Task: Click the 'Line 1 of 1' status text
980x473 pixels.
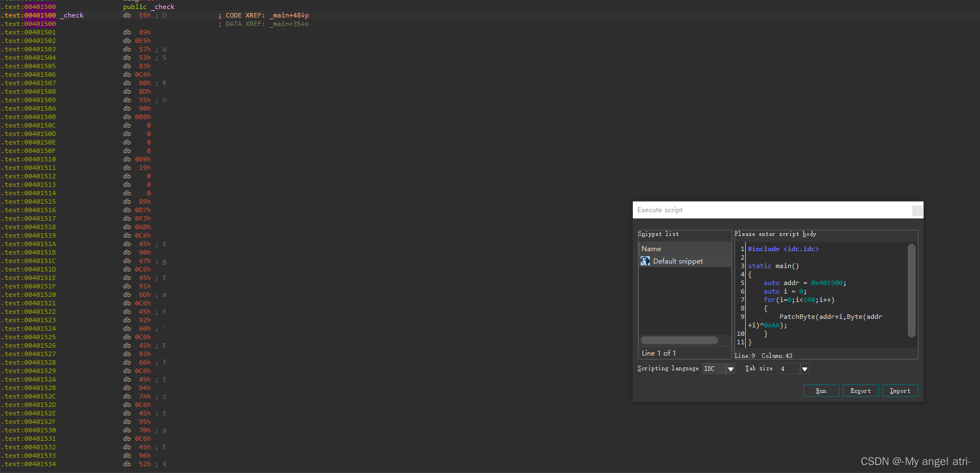Action: click(x=659, y=353)
